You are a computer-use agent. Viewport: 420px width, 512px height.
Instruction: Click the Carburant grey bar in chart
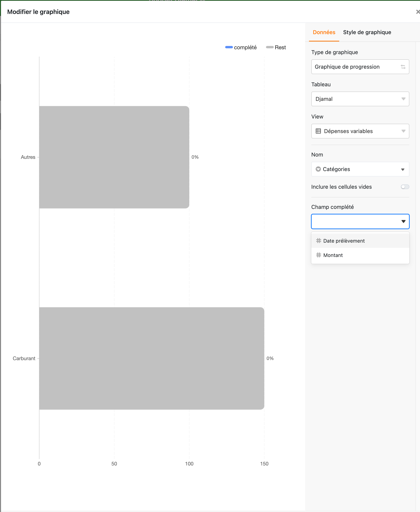151,358
